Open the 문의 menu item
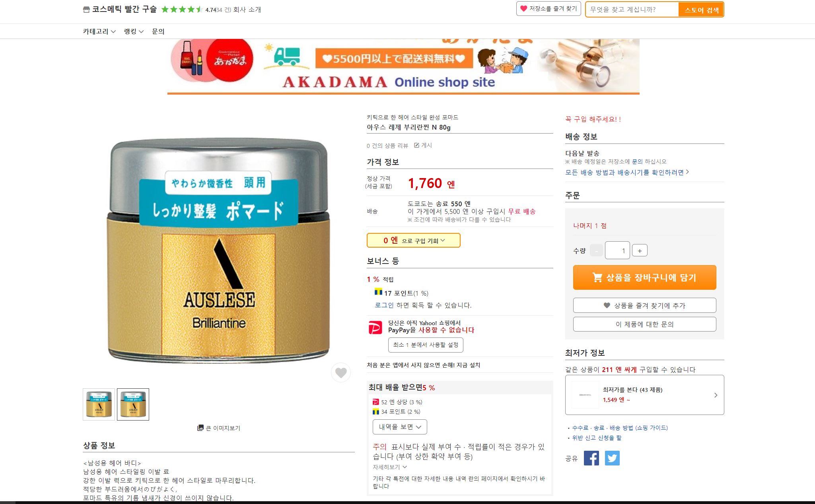815x504 pixels. 158,31
